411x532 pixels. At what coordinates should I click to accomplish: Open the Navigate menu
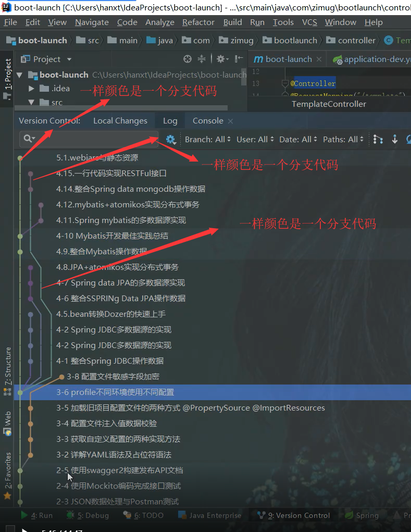click(92, 22)
